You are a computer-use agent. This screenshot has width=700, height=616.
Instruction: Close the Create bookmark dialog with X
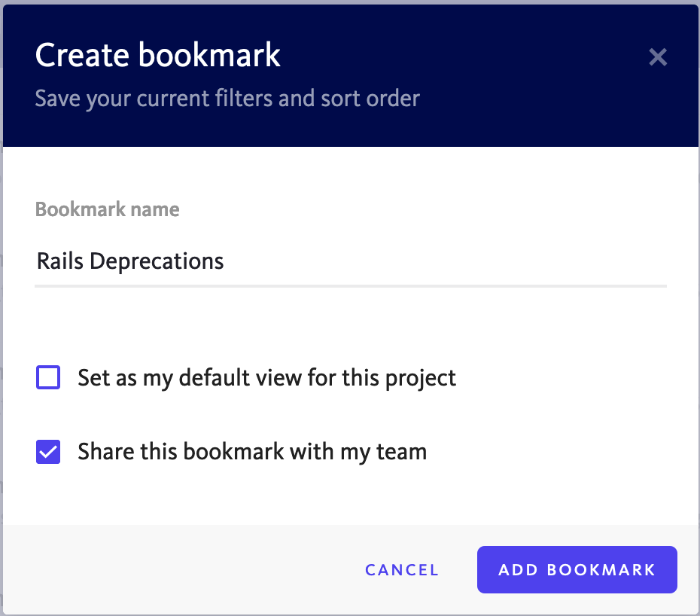click(658, 57)
